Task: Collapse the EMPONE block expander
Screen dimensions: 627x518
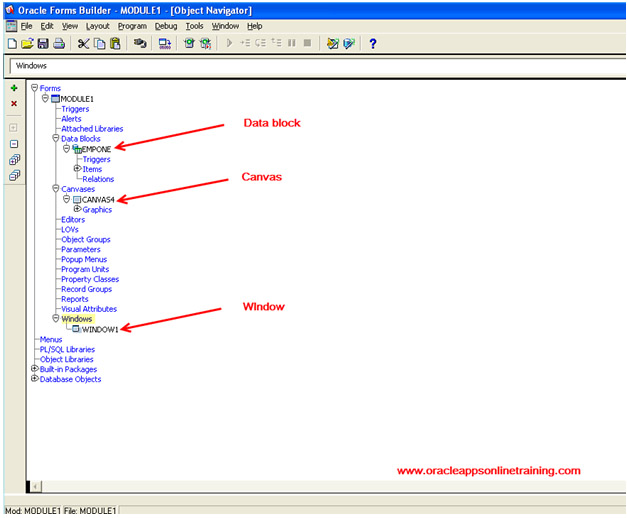Action: click(x=66, y=148)
